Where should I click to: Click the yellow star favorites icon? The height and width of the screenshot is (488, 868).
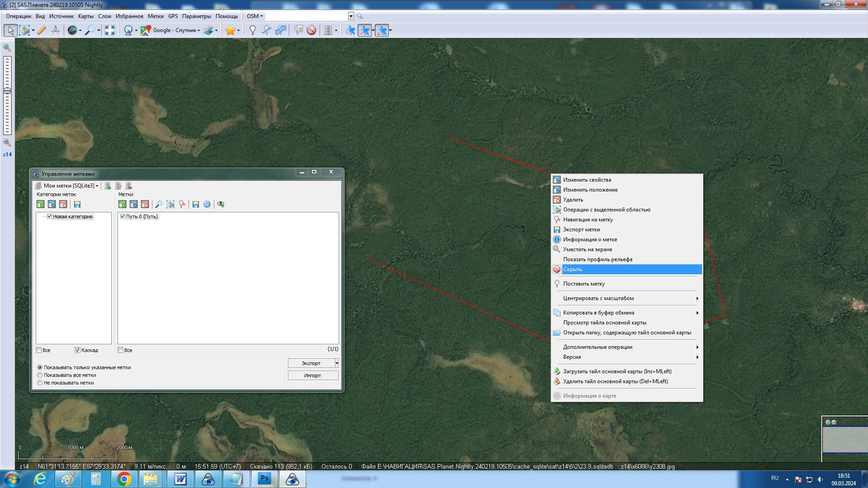[x=230, y=30]
